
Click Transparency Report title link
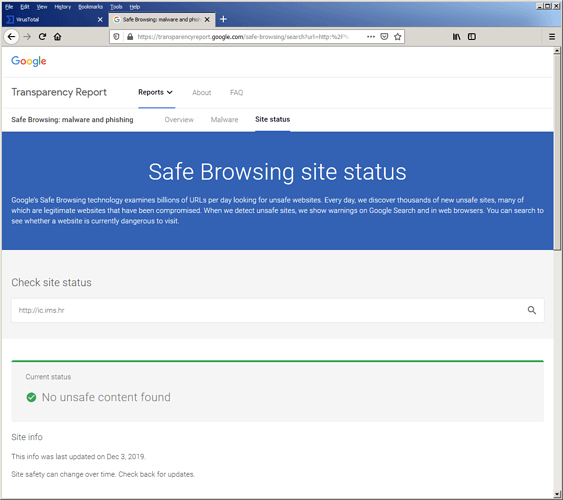(x=59, y=92)
